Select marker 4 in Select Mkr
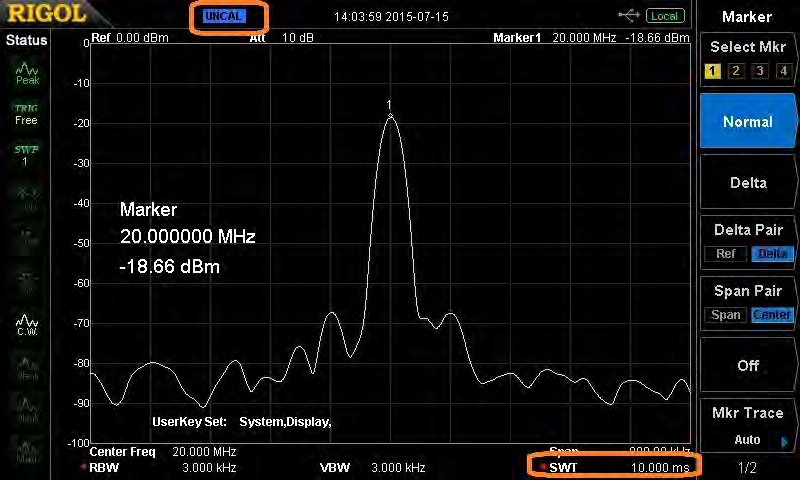800x480 pixels. pyautogui.click(x=784, y=71)
